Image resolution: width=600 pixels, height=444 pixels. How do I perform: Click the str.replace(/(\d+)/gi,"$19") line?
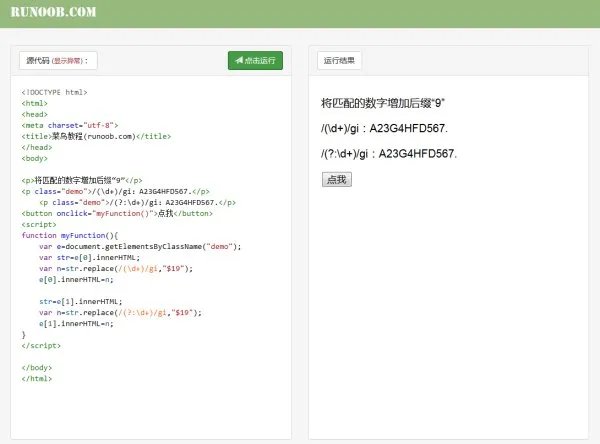pos(116,269)
